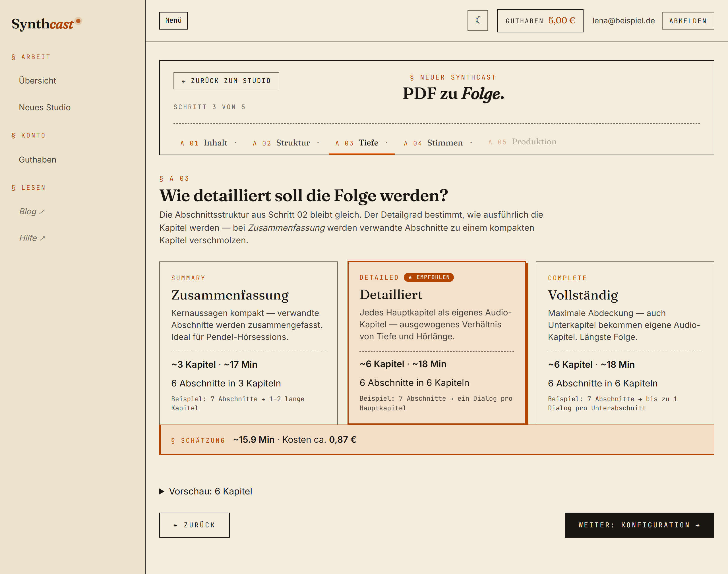Click the 'COMPLETE' card label
Viewport: 728px width, 574px height.
point(567,278)
